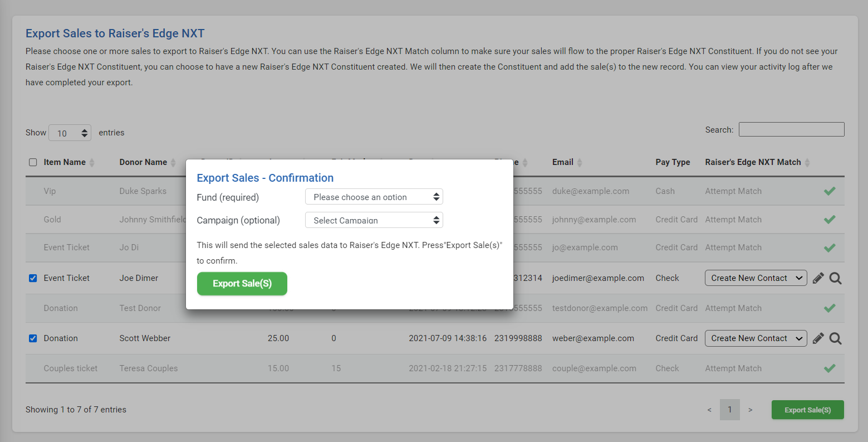The image size is (868, 442).
Task: Click the Export Sales - Confirmation heading
Action: (265, 178)
